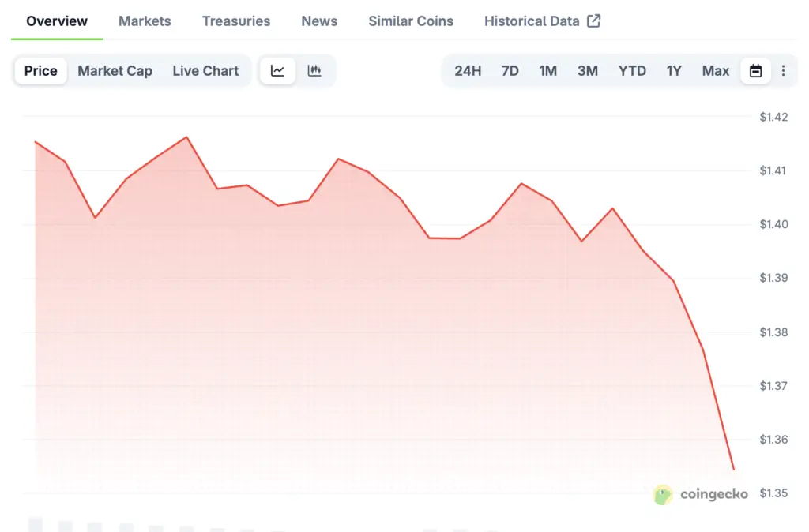
Task: Toggle chart to Price view
Action: click(x=41, y=71)
